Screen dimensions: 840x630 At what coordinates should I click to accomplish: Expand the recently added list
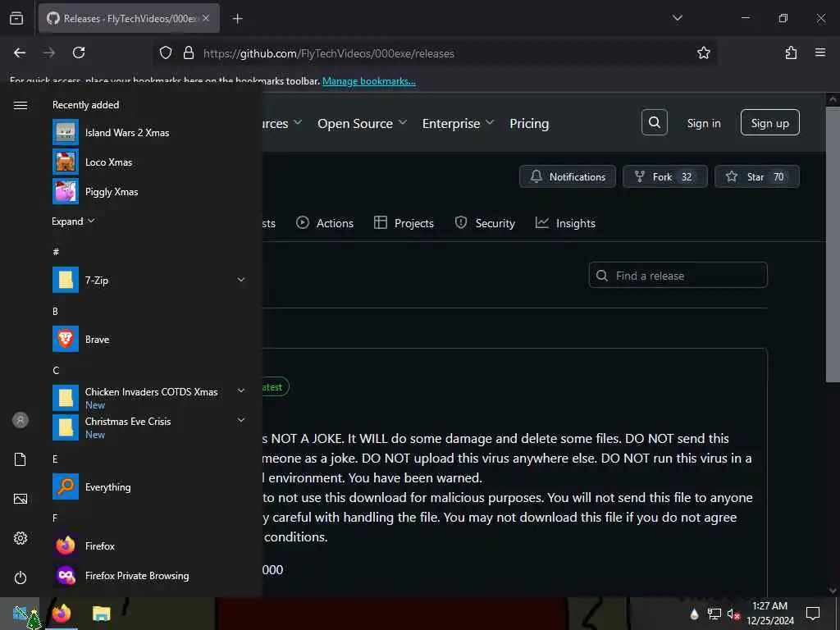point(73,221)
